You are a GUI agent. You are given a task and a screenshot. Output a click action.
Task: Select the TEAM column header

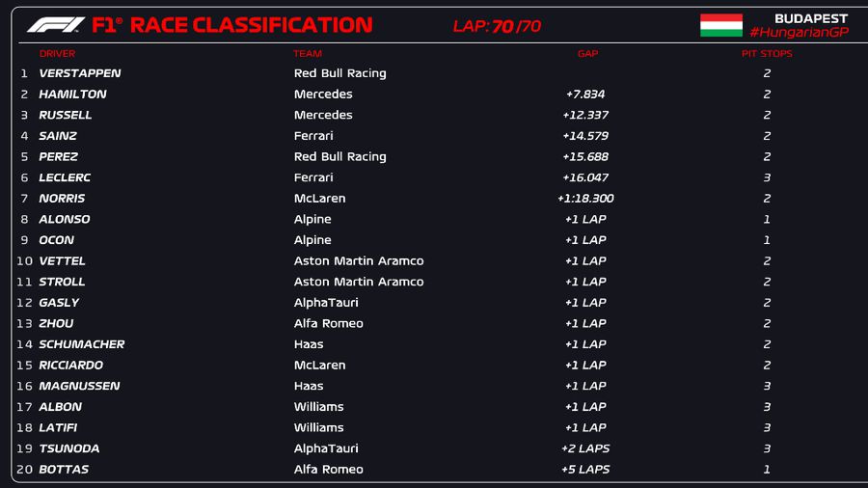point(308,54)
